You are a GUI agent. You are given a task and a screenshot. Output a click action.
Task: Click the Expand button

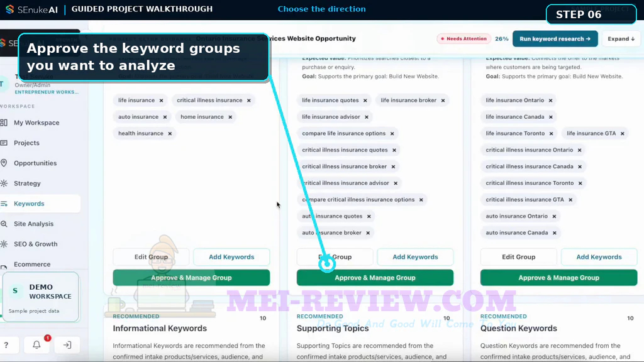pyautogui.click(x=621, y=39)
